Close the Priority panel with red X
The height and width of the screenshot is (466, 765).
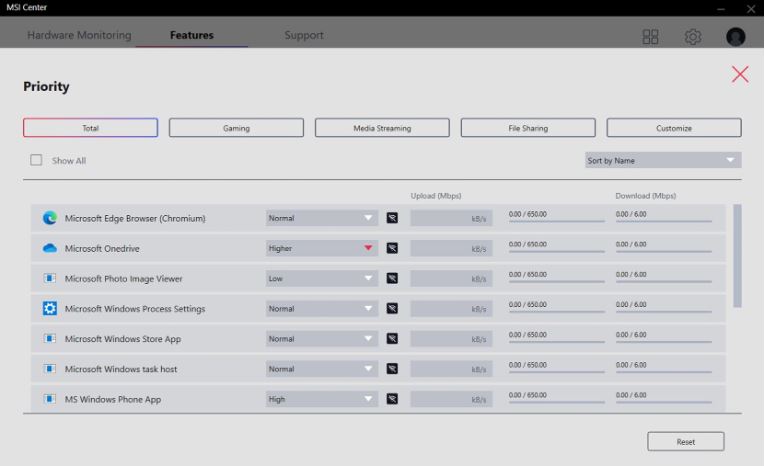click(x=740, y=74)
